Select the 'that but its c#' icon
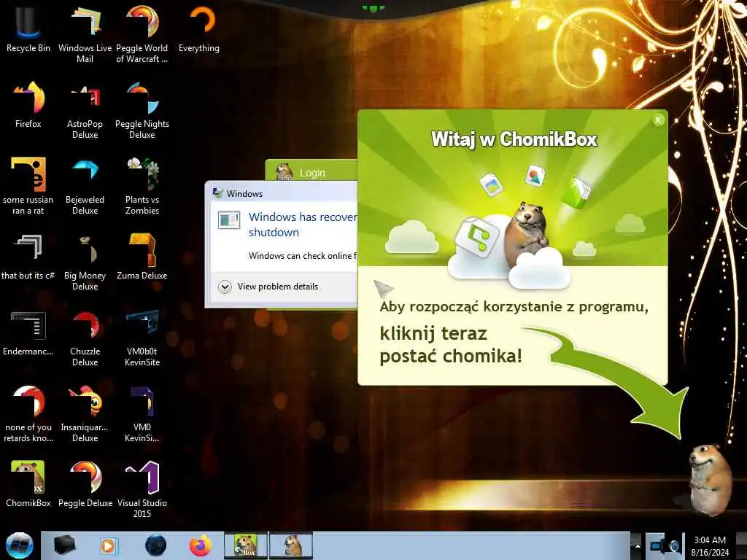The width and height of the screenshot is (747, 560). point(28,256)
